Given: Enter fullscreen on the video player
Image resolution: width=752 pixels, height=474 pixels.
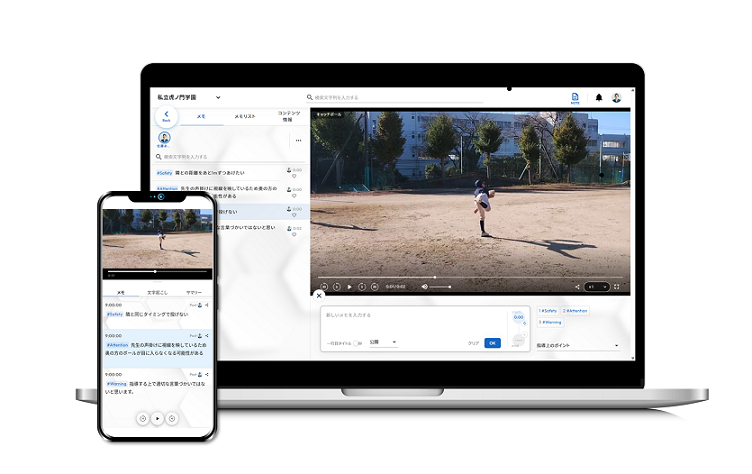Looking at the screenshot, I should [x=617, y=286].
